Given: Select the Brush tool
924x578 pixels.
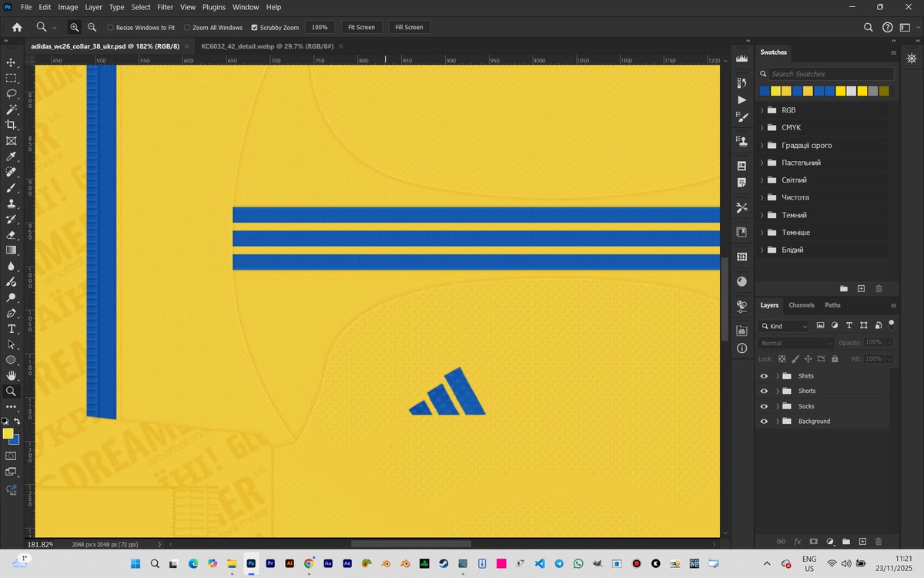Looking at the screenshot, I should coord(11,188).
